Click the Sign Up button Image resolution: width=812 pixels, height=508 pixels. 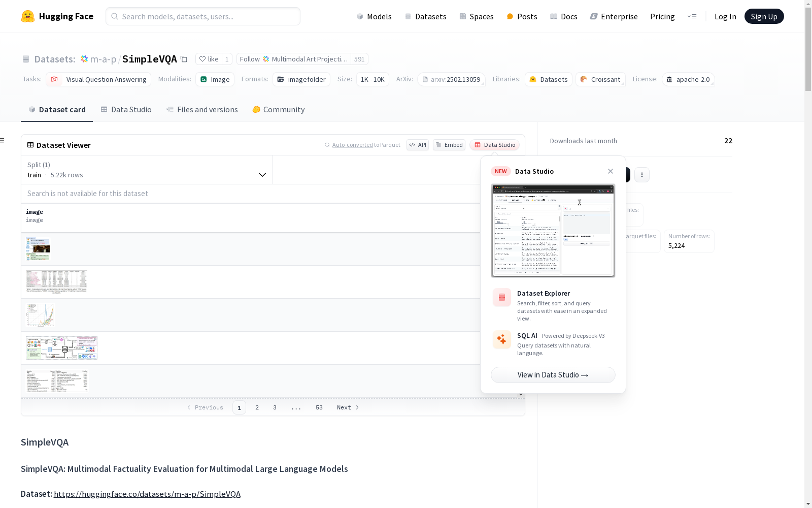pos(764,16)
